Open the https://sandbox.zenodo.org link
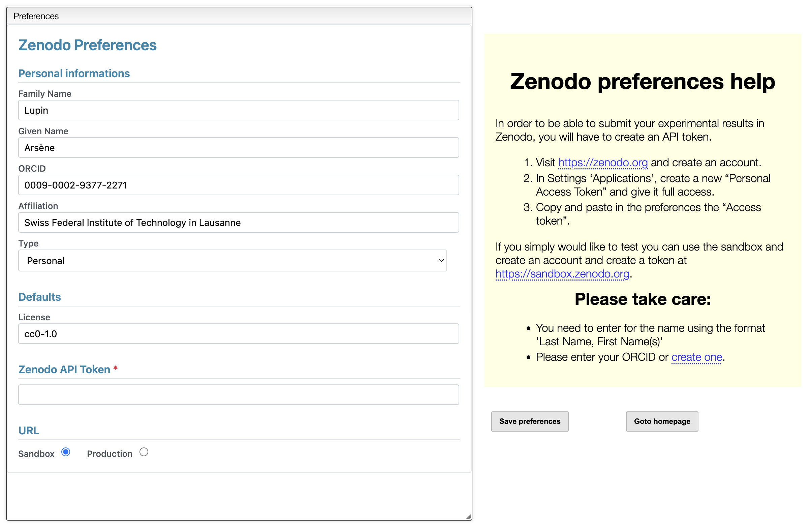Screen dimensions: 812x524 tap(563, 274)
